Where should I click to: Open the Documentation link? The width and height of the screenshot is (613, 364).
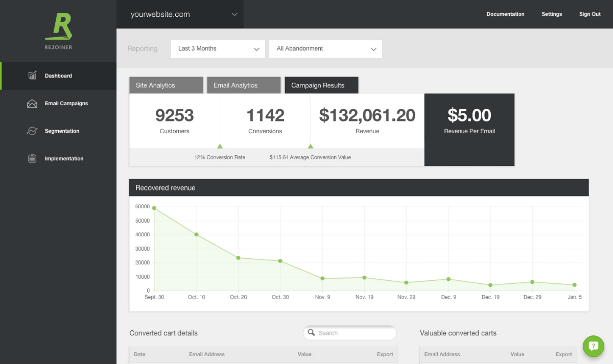505,14
